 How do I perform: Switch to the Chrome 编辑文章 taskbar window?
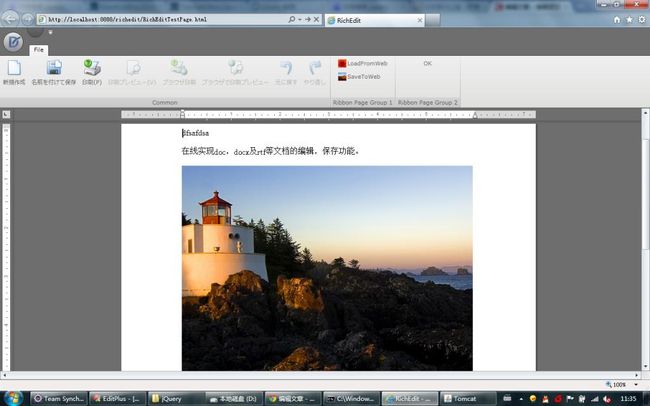click(293, 399)
